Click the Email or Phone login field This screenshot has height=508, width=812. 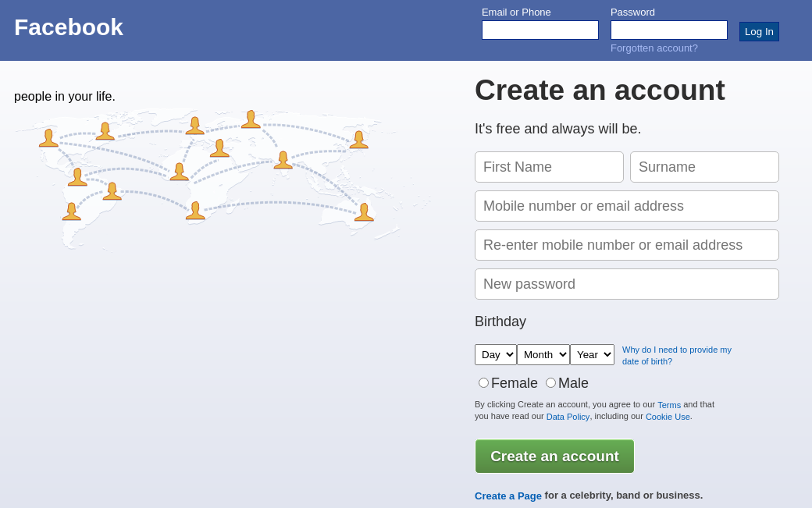click(540, 30)
